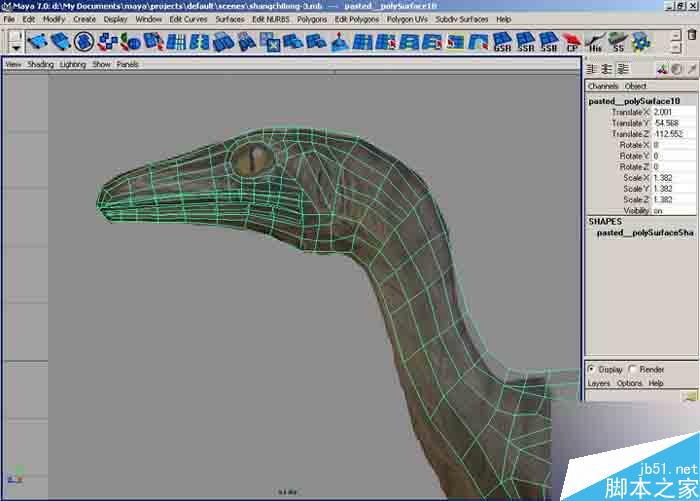Click the colored manipulator icon above the Channel Box

pyautogui.click(x=662, y=69)
